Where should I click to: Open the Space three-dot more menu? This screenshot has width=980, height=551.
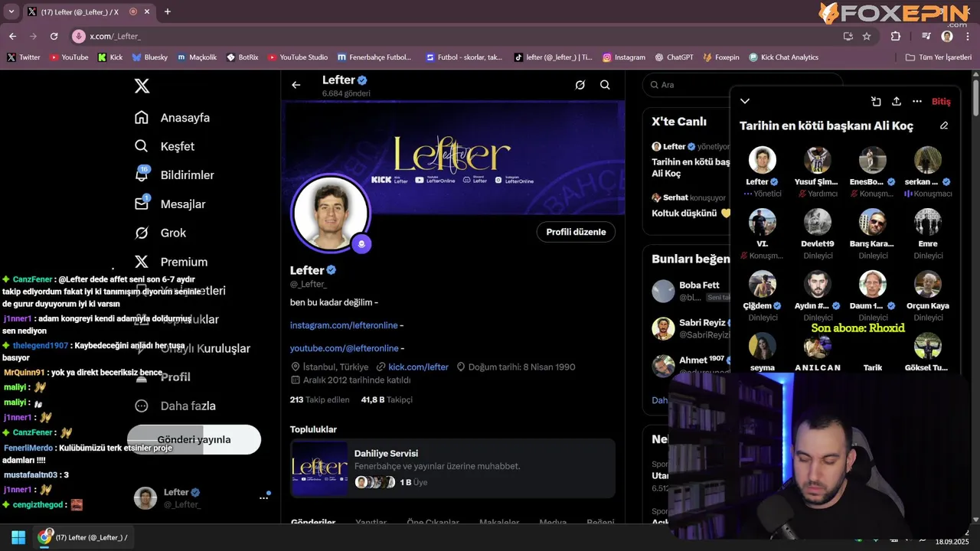(x=917, y=101)
